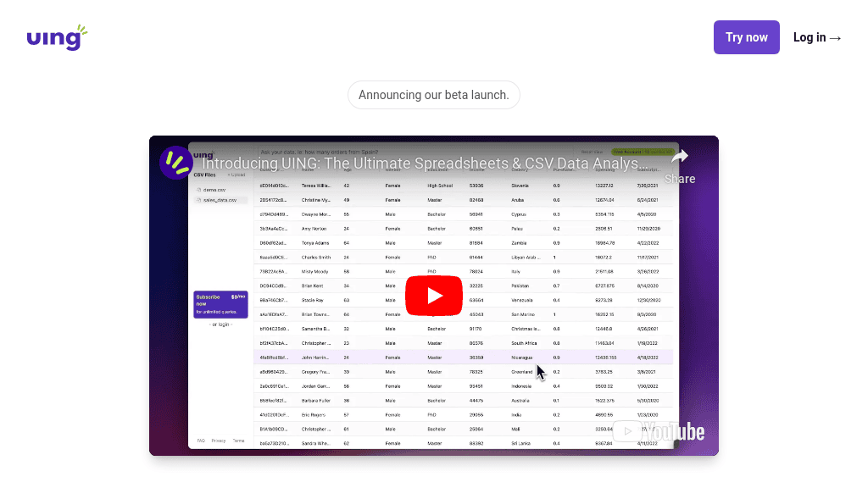Click the Try now button
Image resolution: width=868 pixels, height=488 pixels.
click(746, 36)
